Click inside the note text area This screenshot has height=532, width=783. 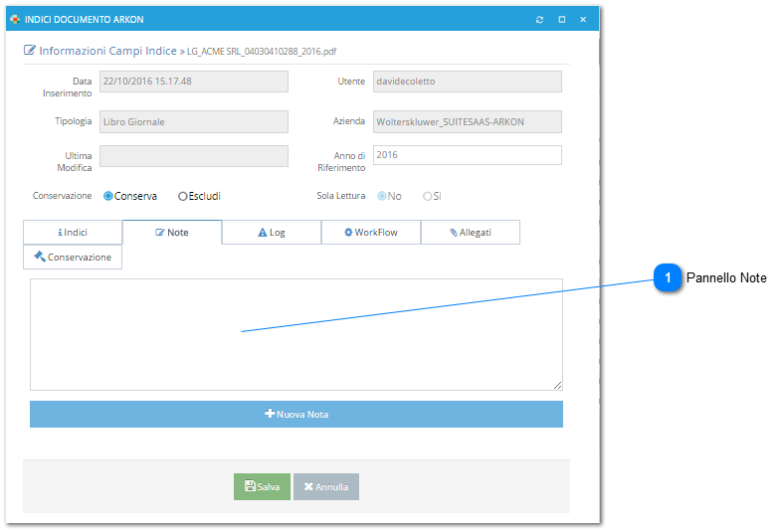[296, 334]
